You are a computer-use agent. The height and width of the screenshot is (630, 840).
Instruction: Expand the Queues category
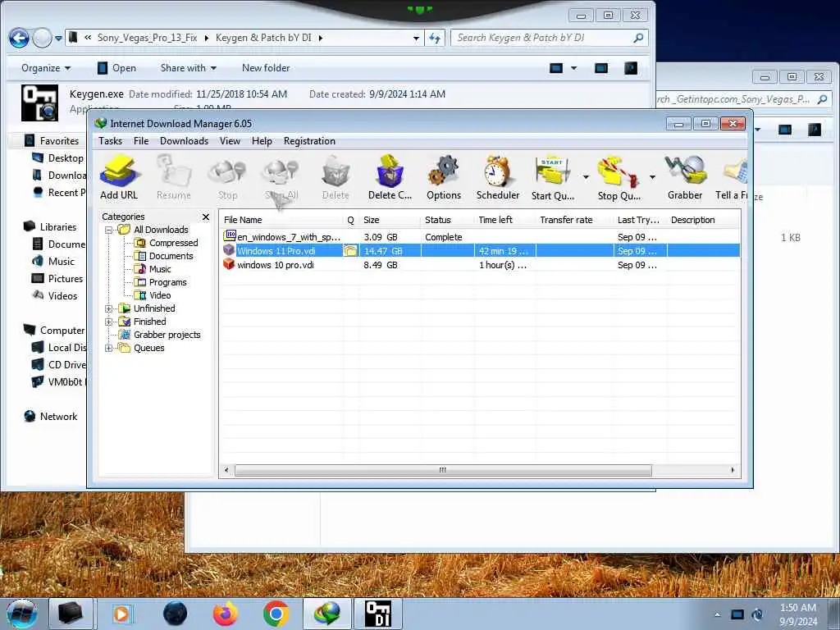coord(109,348)
